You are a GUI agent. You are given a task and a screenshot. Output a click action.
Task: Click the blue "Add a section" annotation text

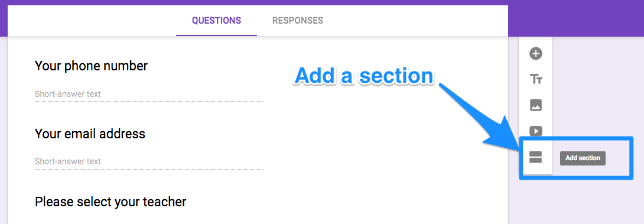(364, 76)
